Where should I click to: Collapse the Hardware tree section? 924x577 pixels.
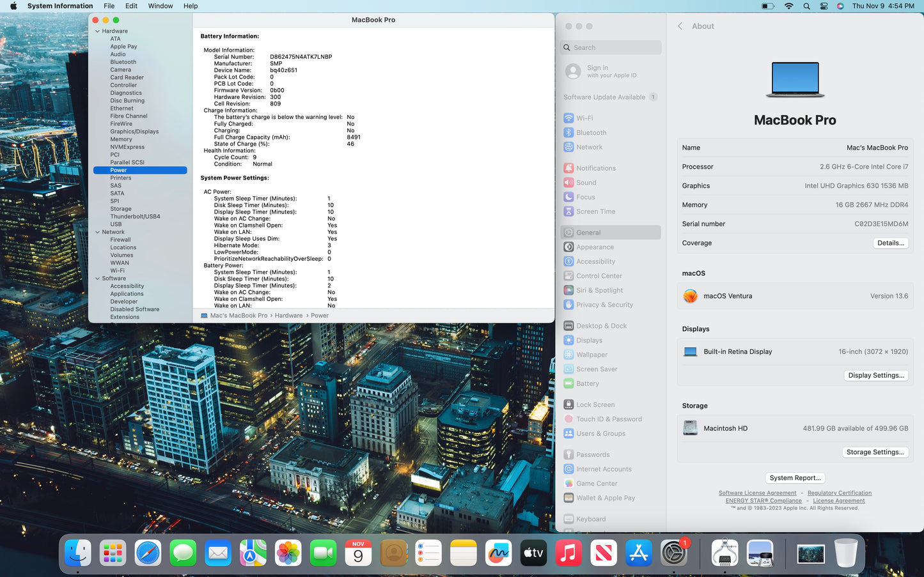(x=97, y=31)
